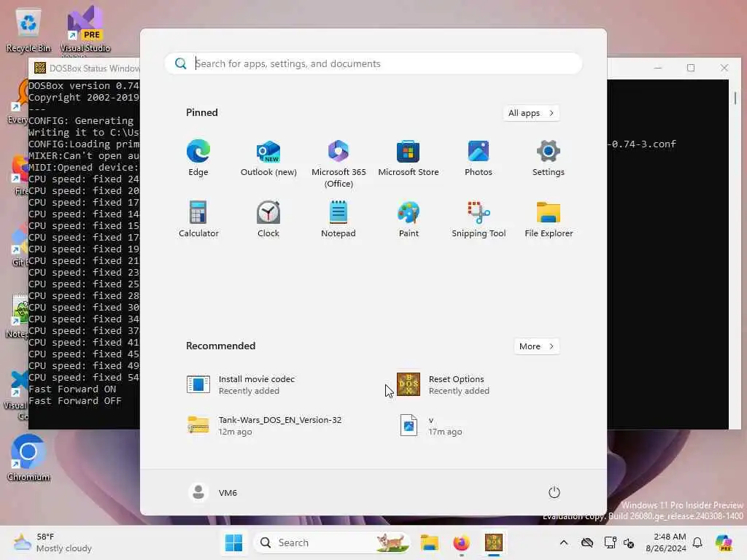Show hidden tray icons chevron
Viewport: 747px width, 560px height.
point(564,542)
